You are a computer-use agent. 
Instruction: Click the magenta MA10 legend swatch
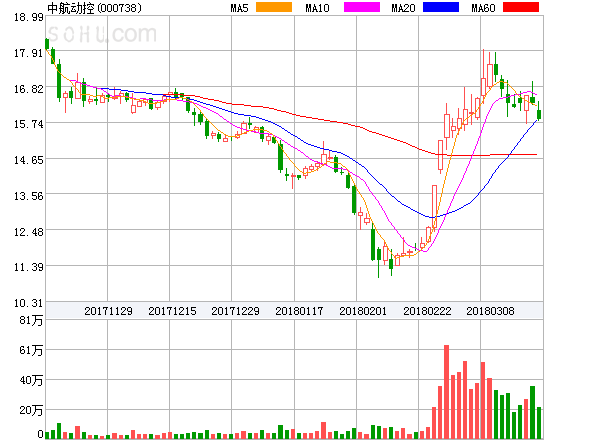(x=362, y=7)
